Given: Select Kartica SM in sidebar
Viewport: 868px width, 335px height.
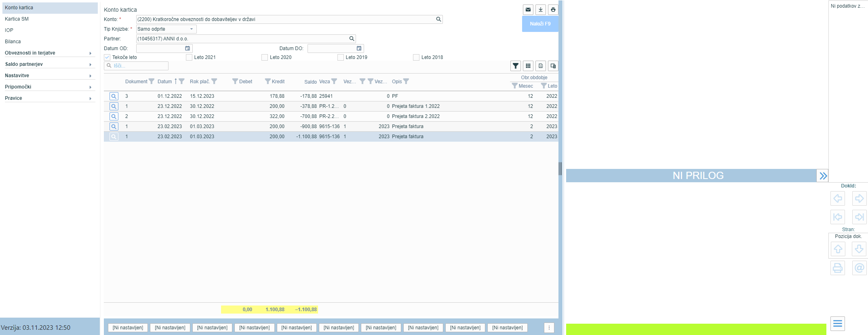Looking at the screenshot, I should click(50, 19).
